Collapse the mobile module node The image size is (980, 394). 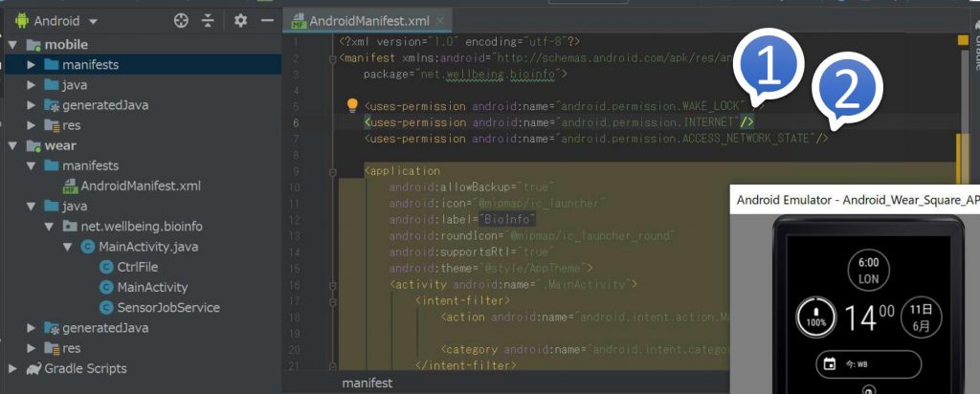12,45
